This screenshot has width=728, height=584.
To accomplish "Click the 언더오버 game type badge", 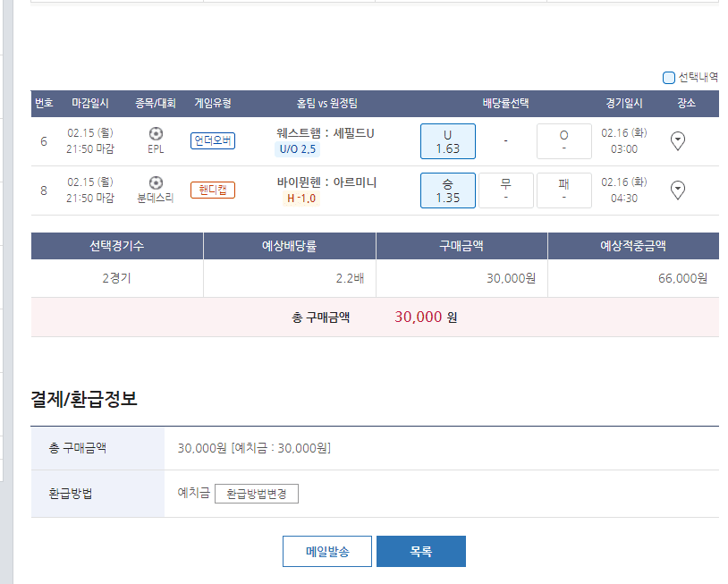I will [x=213, y=140].
